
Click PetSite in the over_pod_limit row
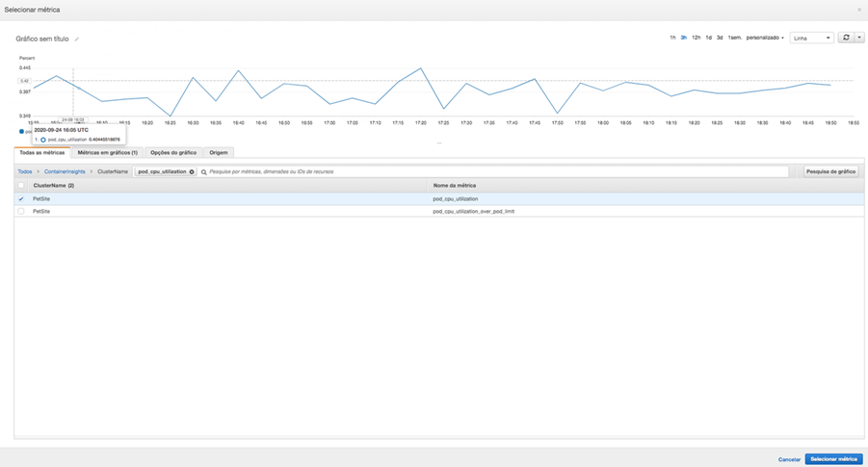(x=41, y=212)
